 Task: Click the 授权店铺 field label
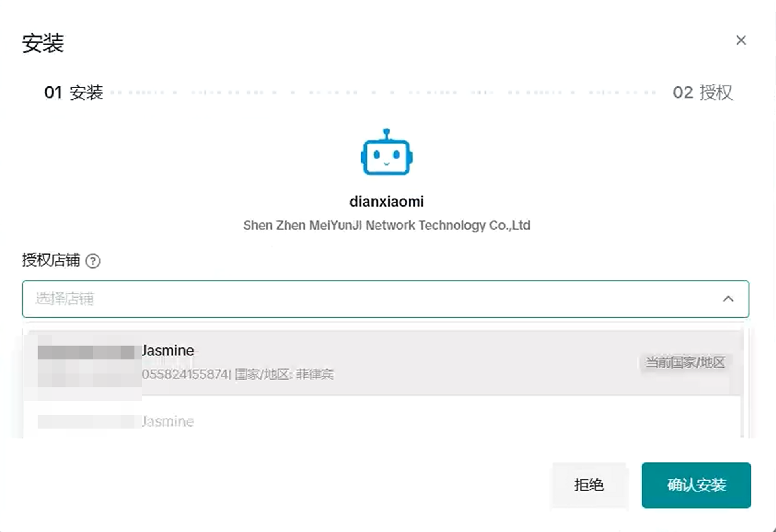tap(51, 260)
